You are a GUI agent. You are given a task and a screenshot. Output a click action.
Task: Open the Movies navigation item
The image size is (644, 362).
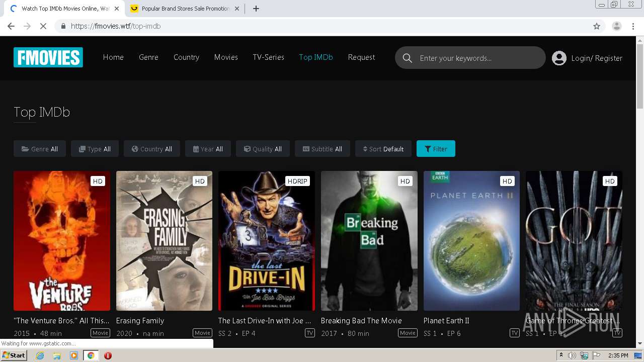tap(226, 57)
